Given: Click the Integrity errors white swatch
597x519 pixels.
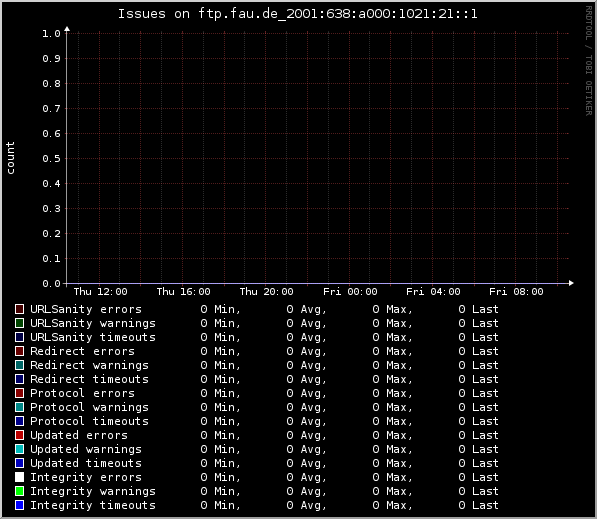Looking at the screenshot, I should [x=19, y=477].
